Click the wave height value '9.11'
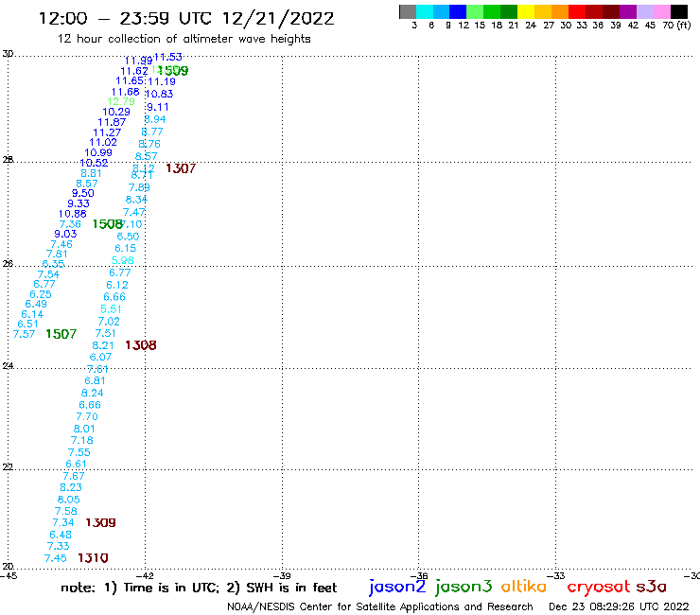 point(158,107)
